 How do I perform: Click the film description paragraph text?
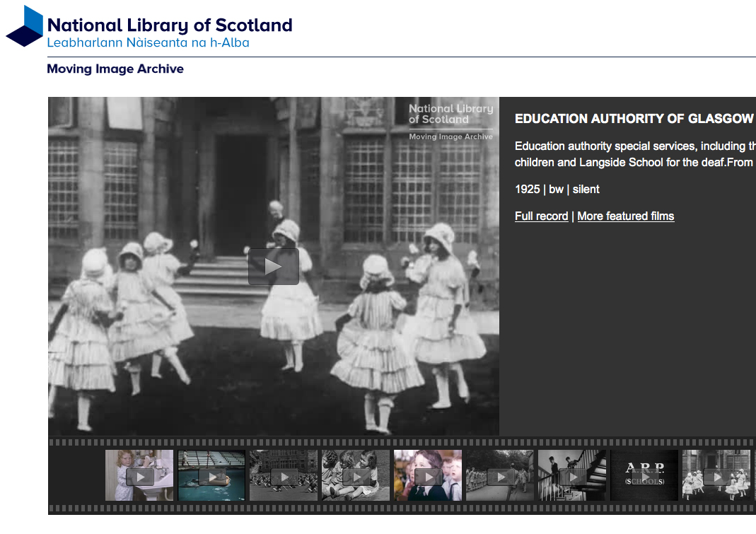tap(634, 154)
